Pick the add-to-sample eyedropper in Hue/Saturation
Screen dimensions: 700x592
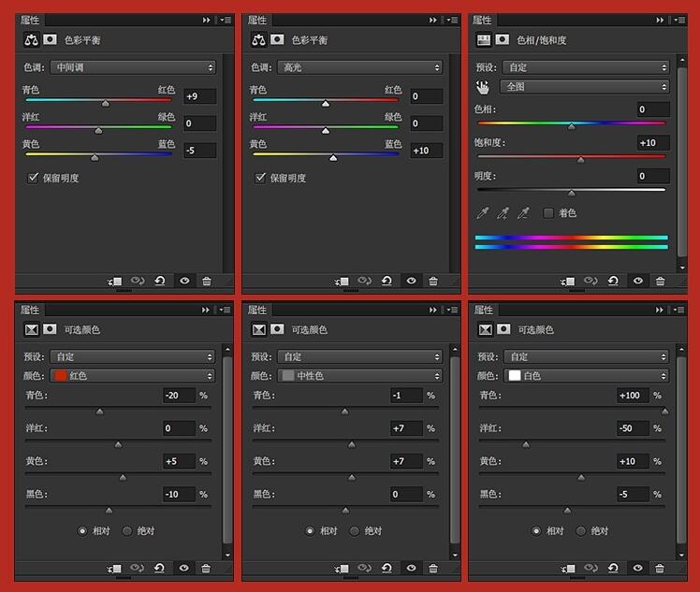coord(503,213)
